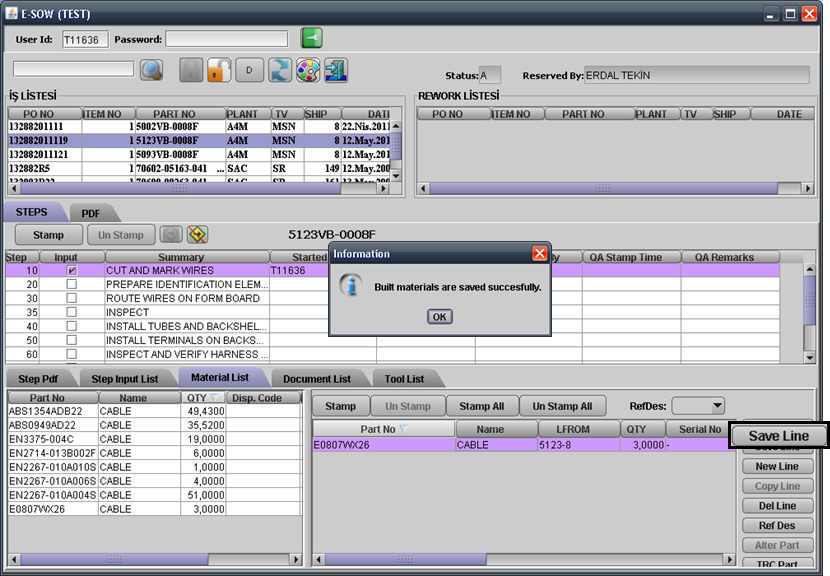830x576 pixels.
Task: Check the Input box for step 20
Action: click(x=71, y=284)
